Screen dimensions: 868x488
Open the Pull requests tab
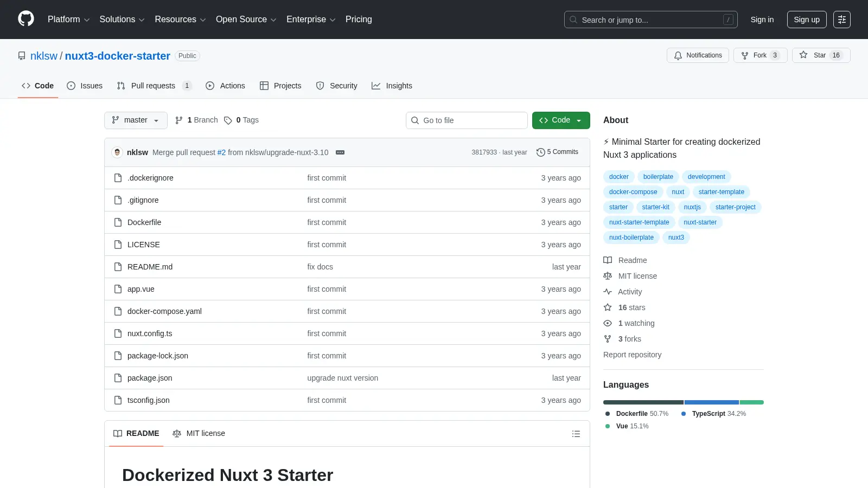(154, 86)
